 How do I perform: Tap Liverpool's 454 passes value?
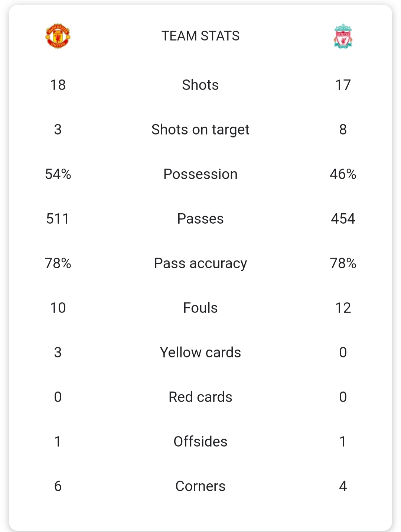click(343, 218)
